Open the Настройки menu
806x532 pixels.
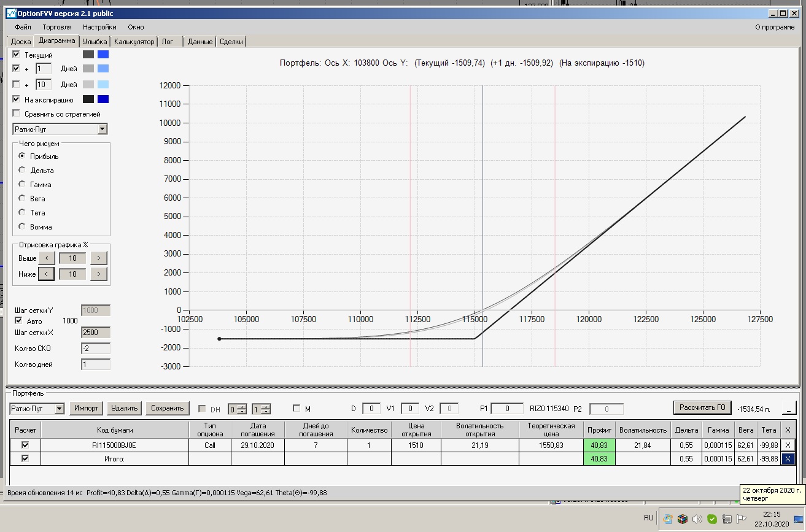99,27
